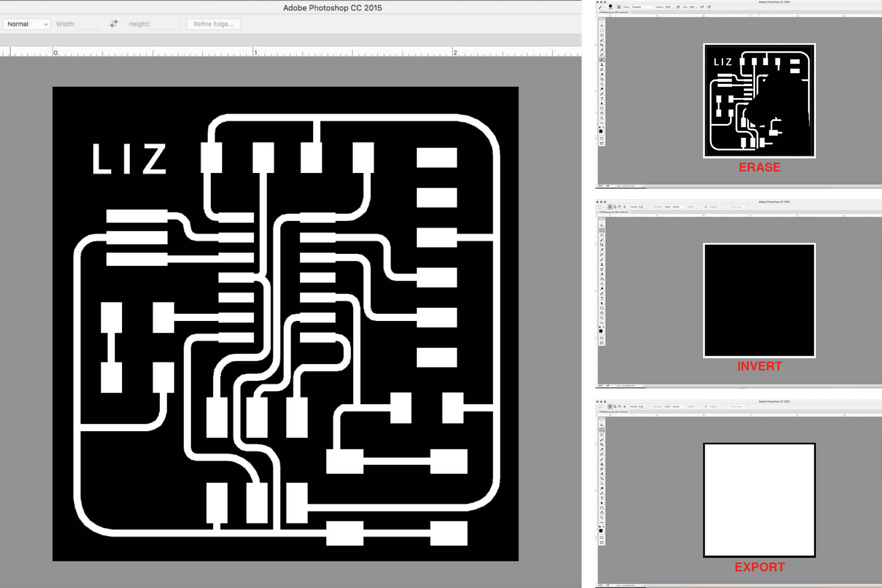Image resolution: width=882 pixels, height=588 pixels.
Task: Activate the Zoom tool in the EXPORT window
Action: point(602,517)
